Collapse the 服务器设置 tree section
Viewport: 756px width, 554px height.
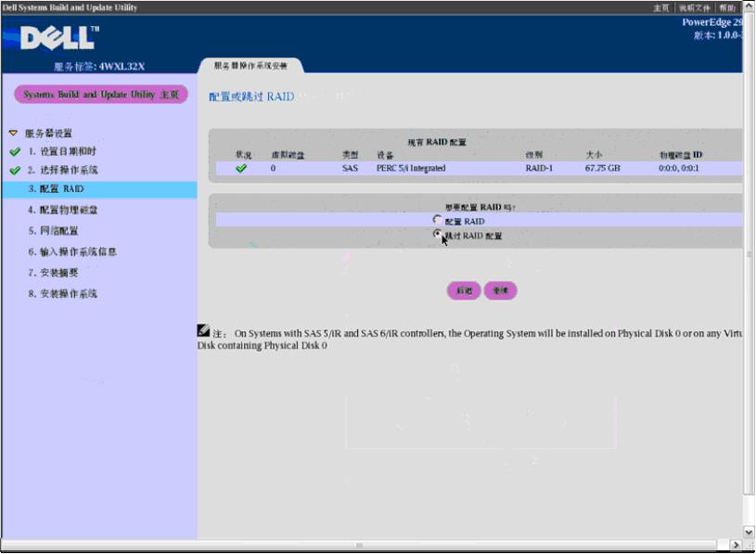click(x=14, y=133)
